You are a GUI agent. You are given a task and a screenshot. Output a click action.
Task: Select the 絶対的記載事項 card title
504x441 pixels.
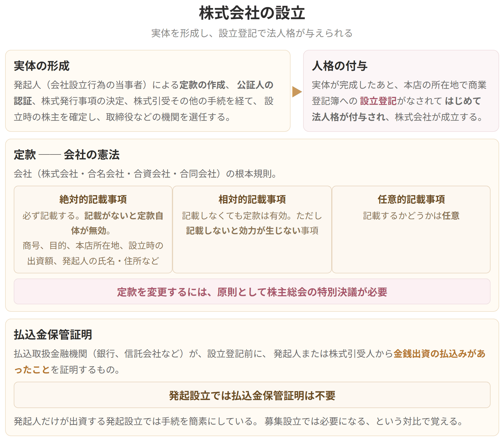[93, 199]
